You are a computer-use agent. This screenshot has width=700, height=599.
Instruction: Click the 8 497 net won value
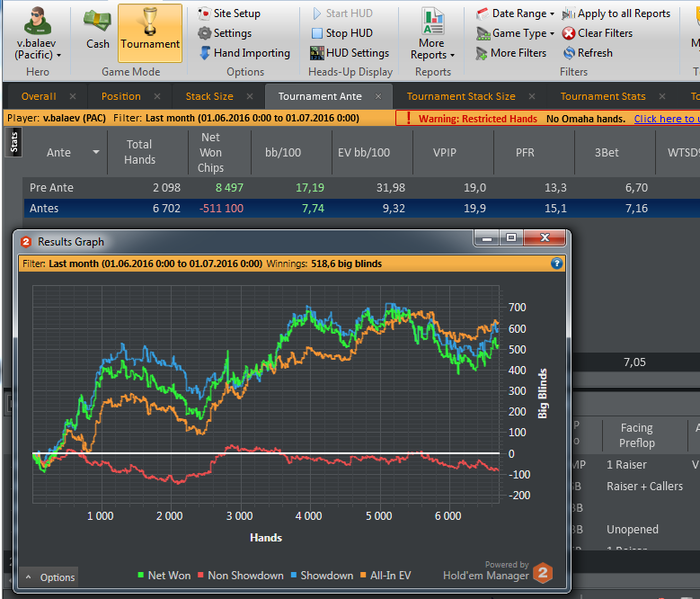click(229, 187)
